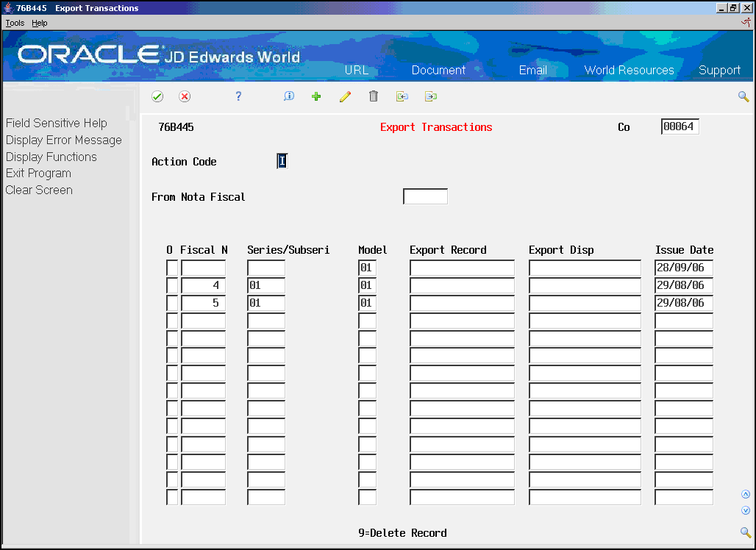Click the scroll down arrow icon
The height and width of the screenshot is (550, 756).
tap(746, 510)
